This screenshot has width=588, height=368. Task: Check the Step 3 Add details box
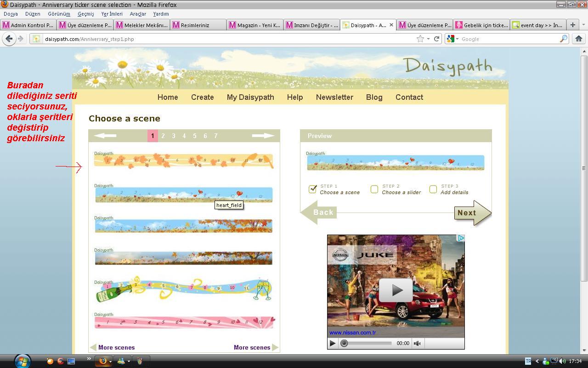click(x=433, y=189)
